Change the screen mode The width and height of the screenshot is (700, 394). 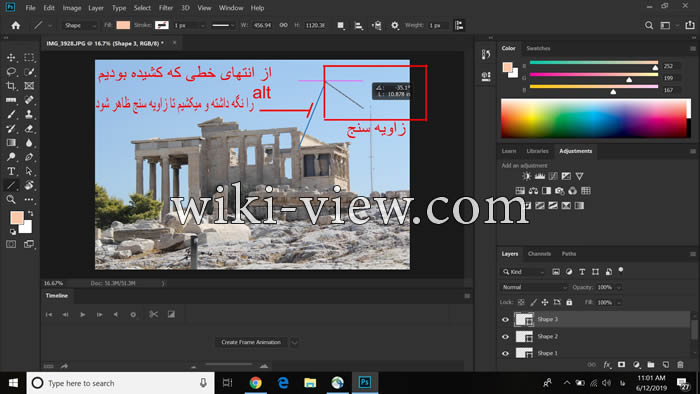(29, 244)
